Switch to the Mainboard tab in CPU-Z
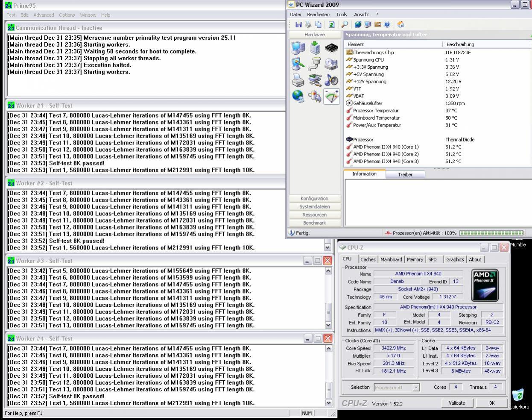This screenshot has width=532, height=420. coord(391,259)
